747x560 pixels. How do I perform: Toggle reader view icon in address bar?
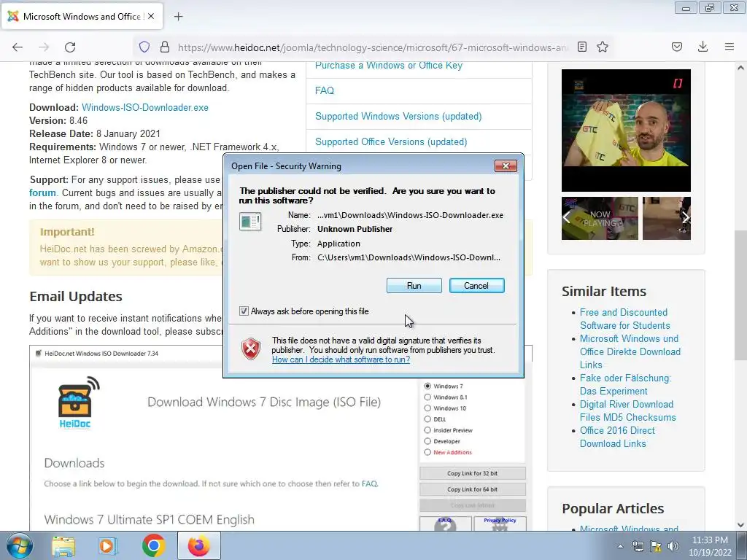[581, 47]
